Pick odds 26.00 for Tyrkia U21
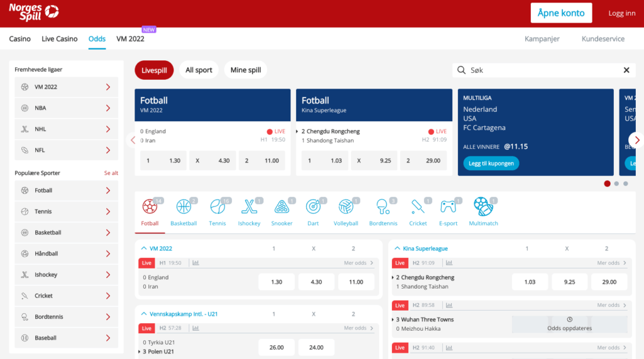The width and height of the screenshot is (644, 359). pyautogui.click(x=277, y=347)
